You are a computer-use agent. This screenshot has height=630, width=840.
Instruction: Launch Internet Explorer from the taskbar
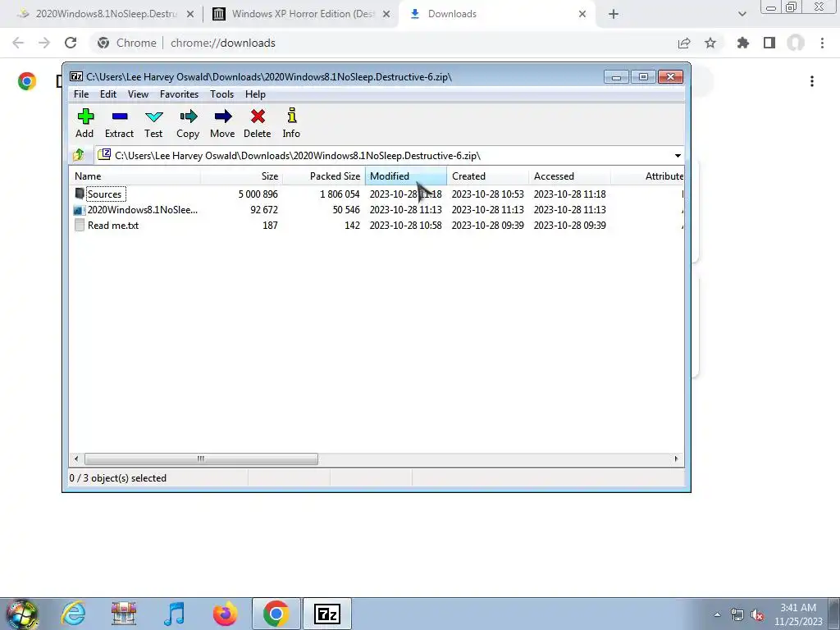tap(73, 614)
